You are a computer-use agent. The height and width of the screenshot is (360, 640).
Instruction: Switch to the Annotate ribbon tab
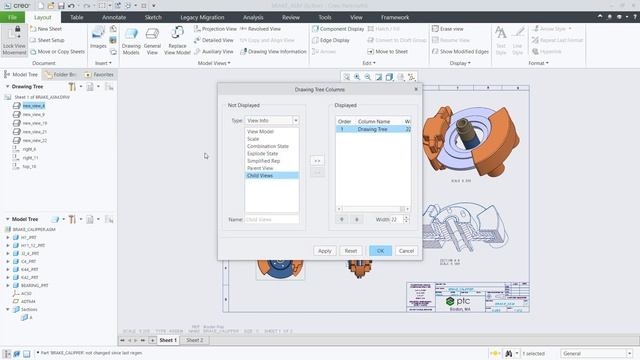click(114, 17)
